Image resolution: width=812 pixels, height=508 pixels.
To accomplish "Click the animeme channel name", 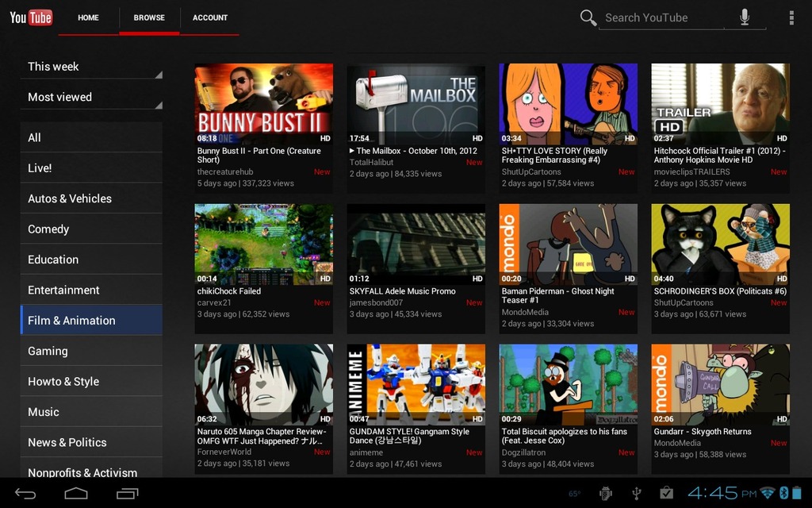I will click(x=366, y=452).
